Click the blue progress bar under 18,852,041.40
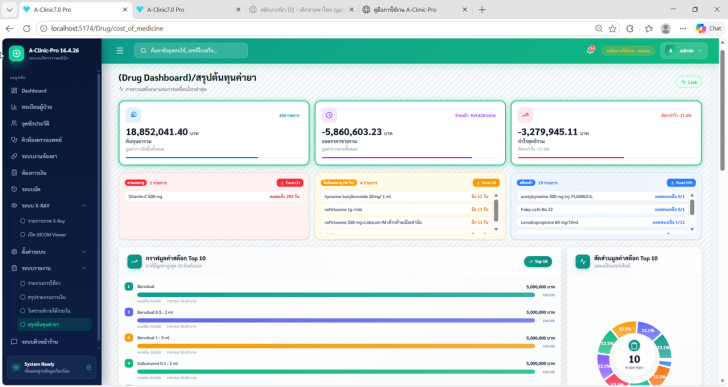Viewport: 728px width, 387px height. click(192, 158)
